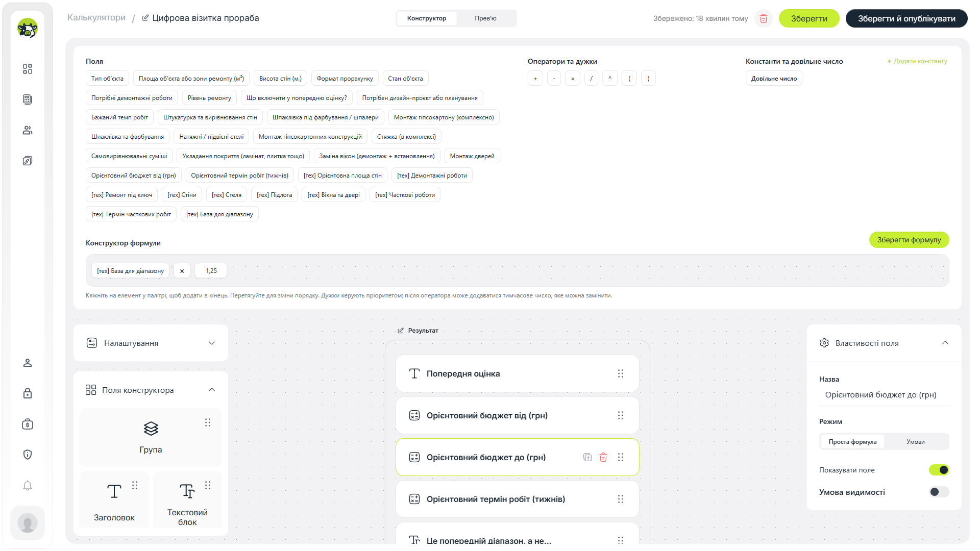Duplicate the Орієнтовний бюджет до field

pyautogui.click(x=587, y=457)
